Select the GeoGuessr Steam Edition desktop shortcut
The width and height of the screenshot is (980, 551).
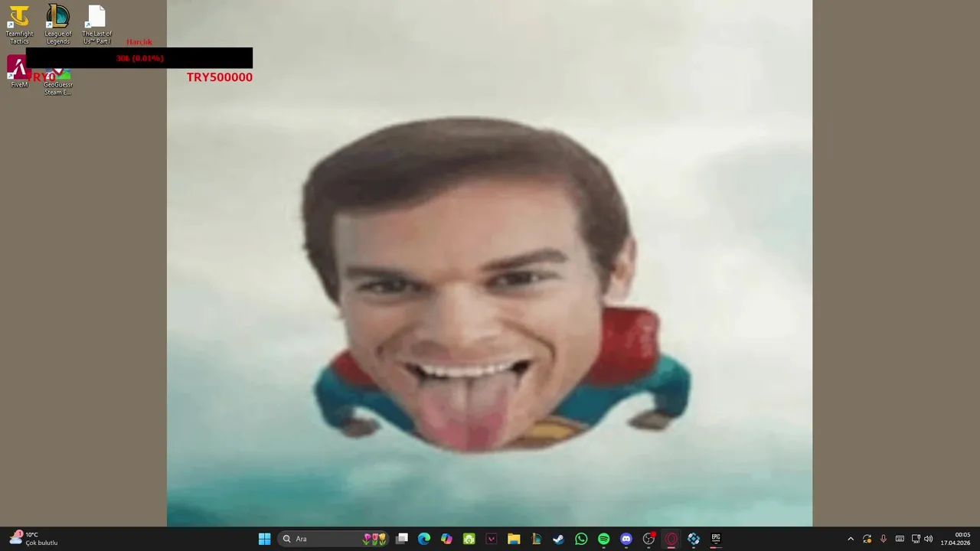click(58, 82)
